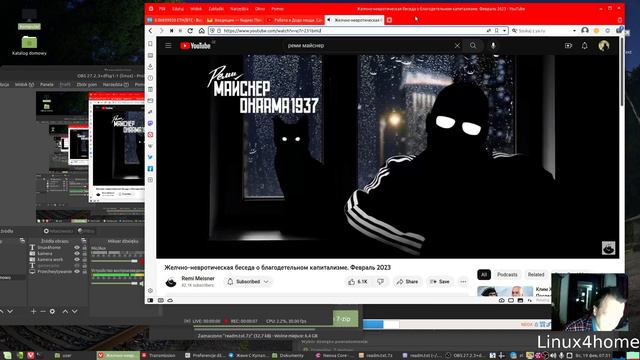Toggle the Vivaldi panel via status bar icon

(x=150, y=300)
